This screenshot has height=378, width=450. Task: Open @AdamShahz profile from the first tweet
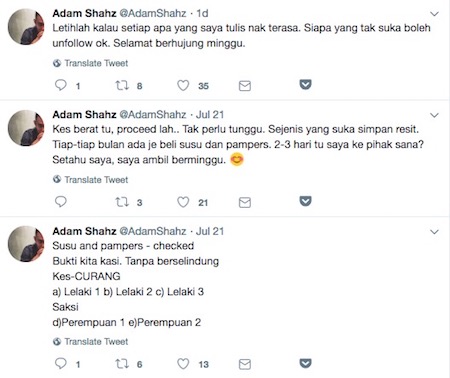pos(153,13)
